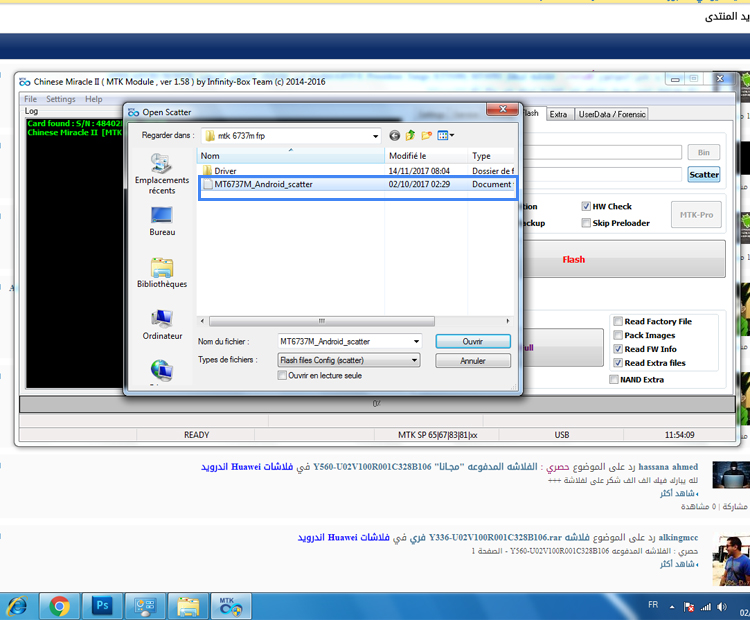Viewport: 750px width, 620px height.
Task: Go back using the dialog's back arrow icon
Action: tap(394, 136)
